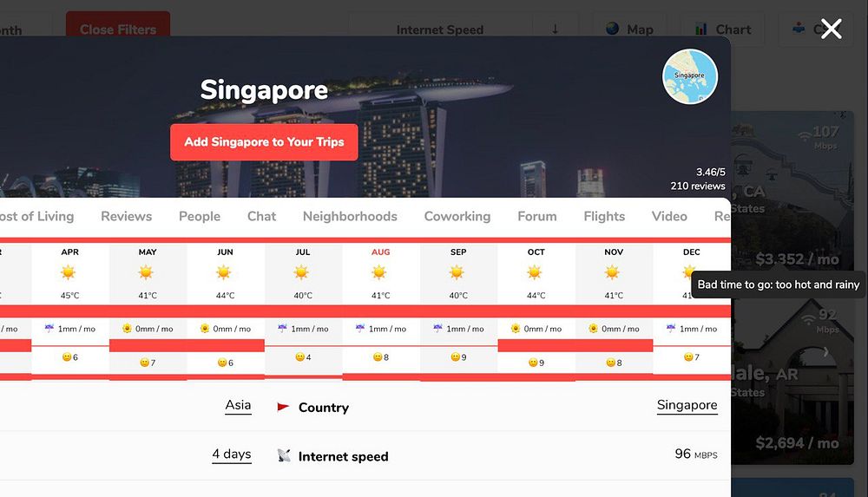
Task: Click the sun icon under SEP
Action: pyautogui.click(x=457, y=272)
